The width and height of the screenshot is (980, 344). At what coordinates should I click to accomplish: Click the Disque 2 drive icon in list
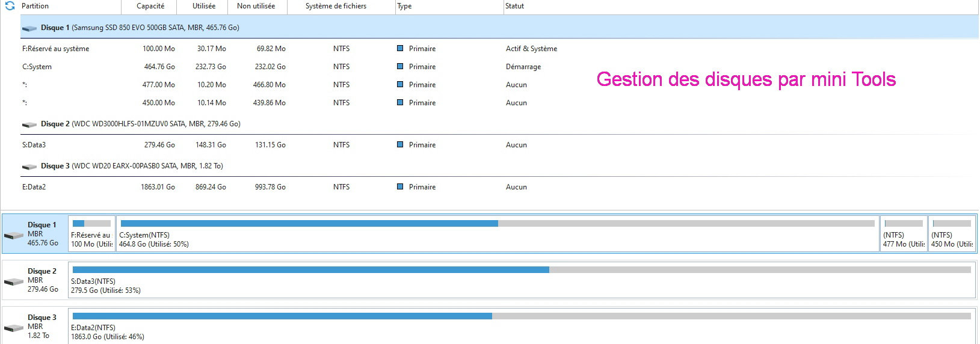click(x=29, y=124)
